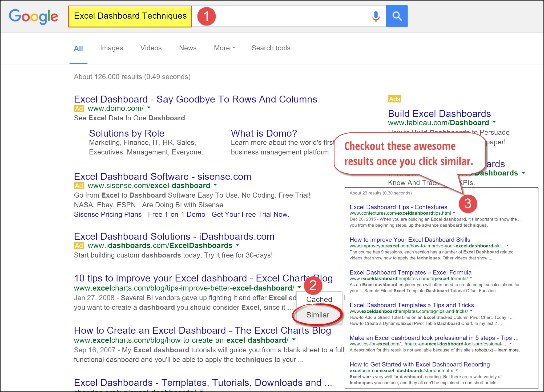This screenshot has height=392, width=544.
Task: Click the Free 1-on-1 Demo link
Action: [x=176, y=214]
